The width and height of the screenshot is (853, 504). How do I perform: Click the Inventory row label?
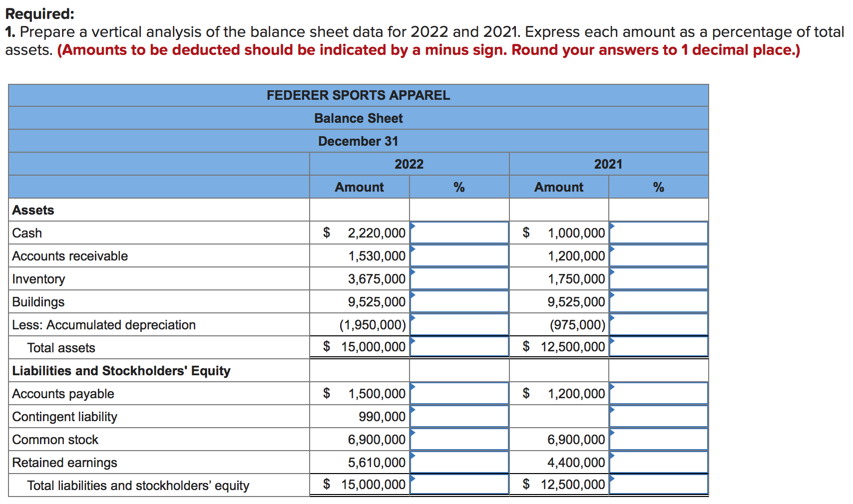pyautogui.click(x=38, y=279)
